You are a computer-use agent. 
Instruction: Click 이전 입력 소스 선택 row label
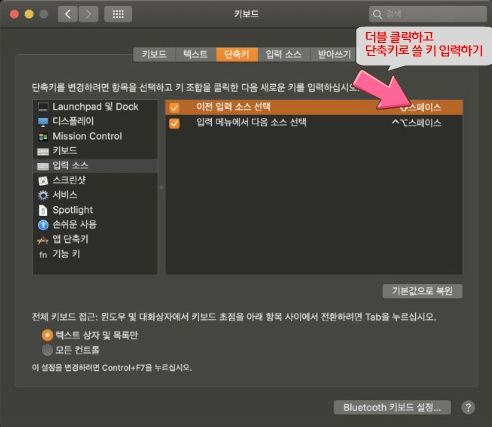point(233,107)
